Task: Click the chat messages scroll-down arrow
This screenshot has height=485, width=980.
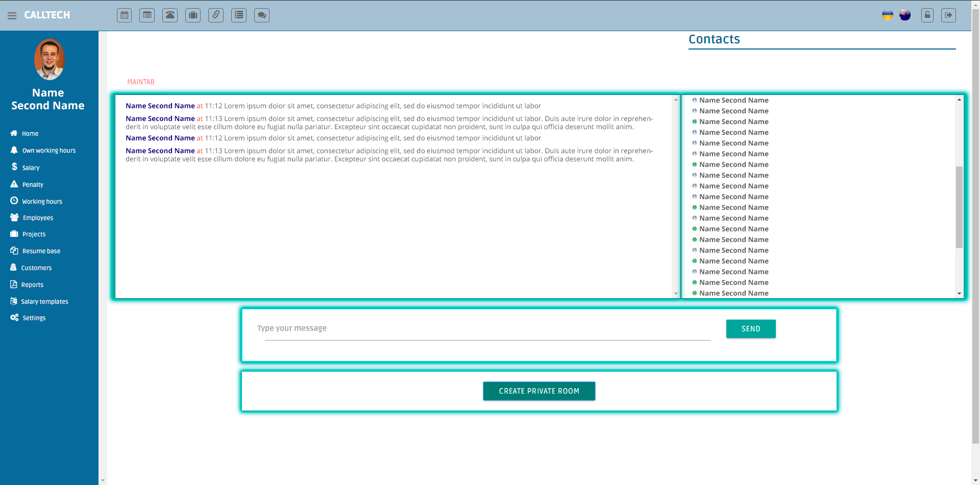Action: click(x=676, y=294)
